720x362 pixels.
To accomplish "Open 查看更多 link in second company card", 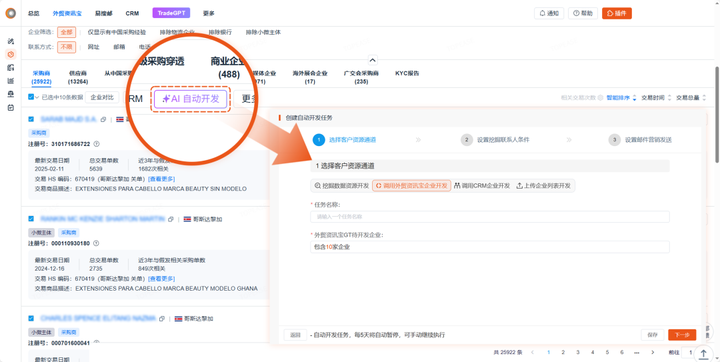I will [161, 278].
